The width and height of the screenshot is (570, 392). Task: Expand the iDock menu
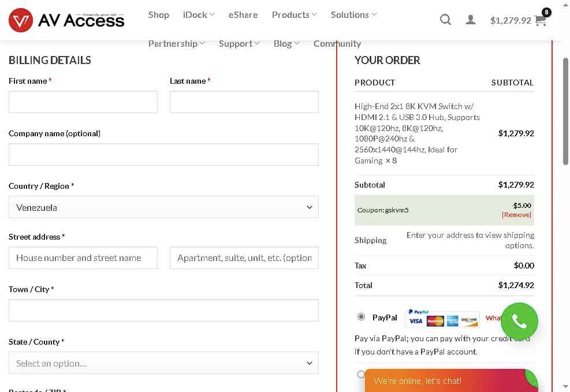tap(199, 15)
